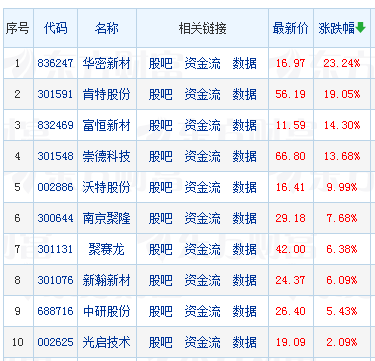Open 富恒新材 stock page
This screenshot has width=375, height=361.
pyautogui.click(x=107, y=125)
